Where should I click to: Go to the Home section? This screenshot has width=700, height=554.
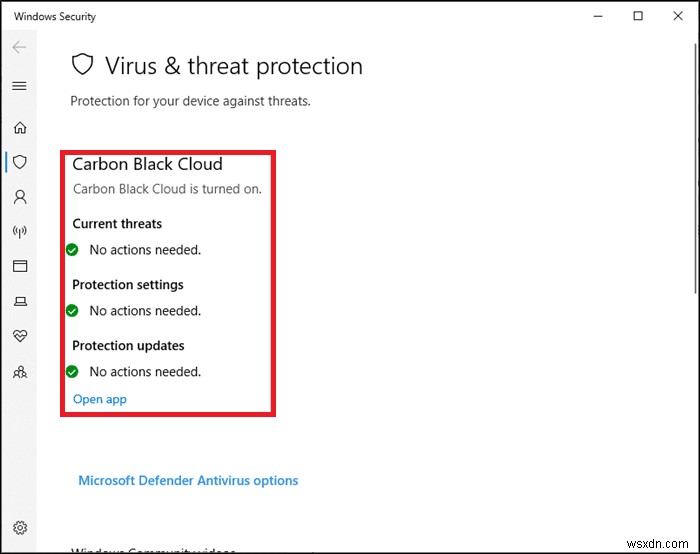[19, 128]
